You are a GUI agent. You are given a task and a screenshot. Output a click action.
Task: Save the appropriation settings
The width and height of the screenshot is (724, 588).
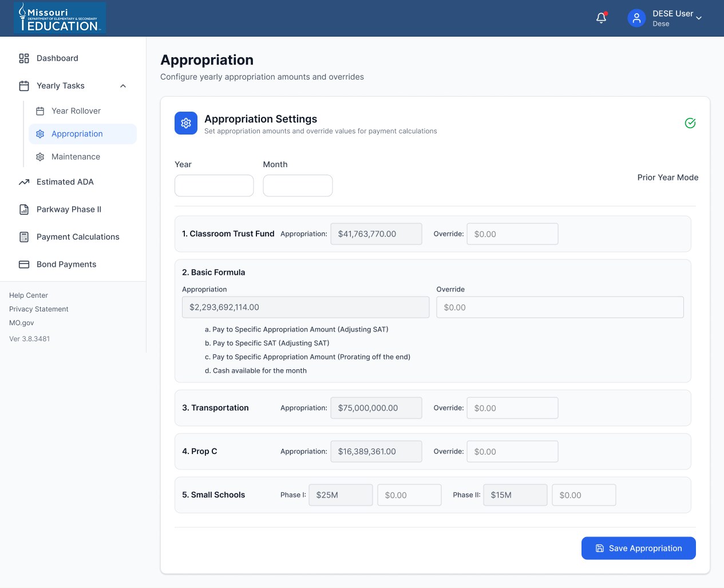[x=639, y=548]
